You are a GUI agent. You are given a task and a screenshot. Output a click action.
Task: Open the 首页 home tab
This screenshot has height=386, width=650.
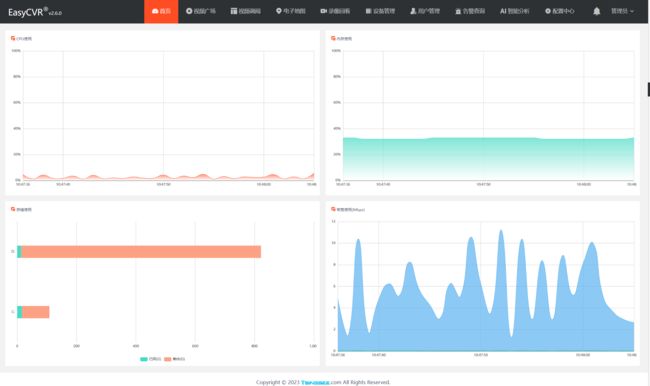161,11
